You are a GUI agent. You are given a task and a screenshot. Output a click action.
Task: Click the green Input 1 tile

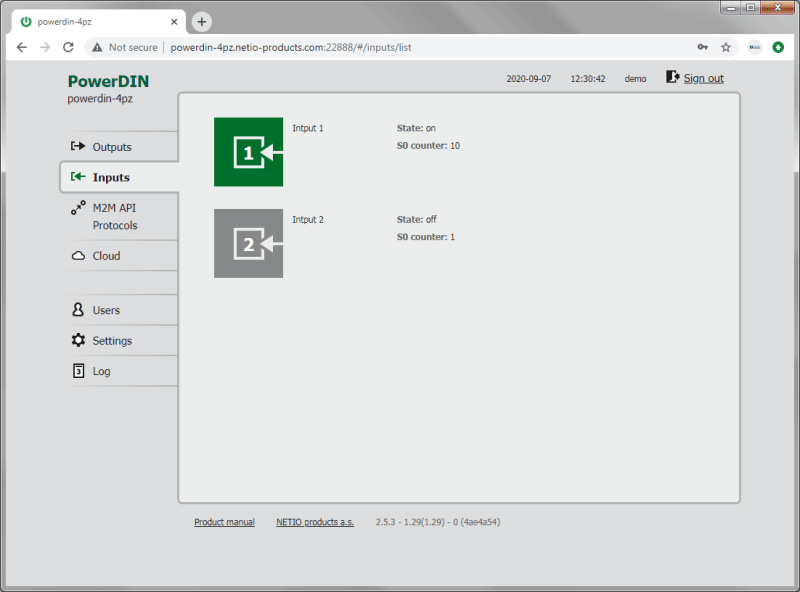[x=248, y=152]
